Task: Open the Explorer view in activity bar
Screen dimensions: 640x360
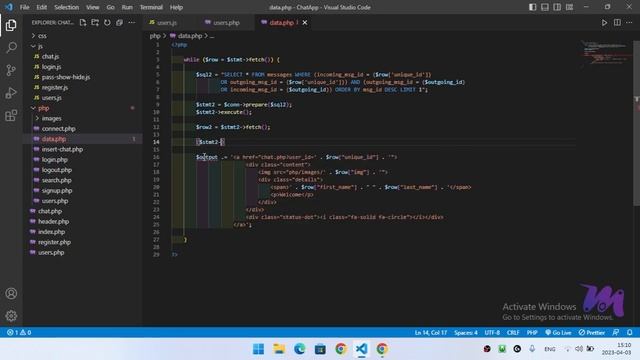Action: 11,25
